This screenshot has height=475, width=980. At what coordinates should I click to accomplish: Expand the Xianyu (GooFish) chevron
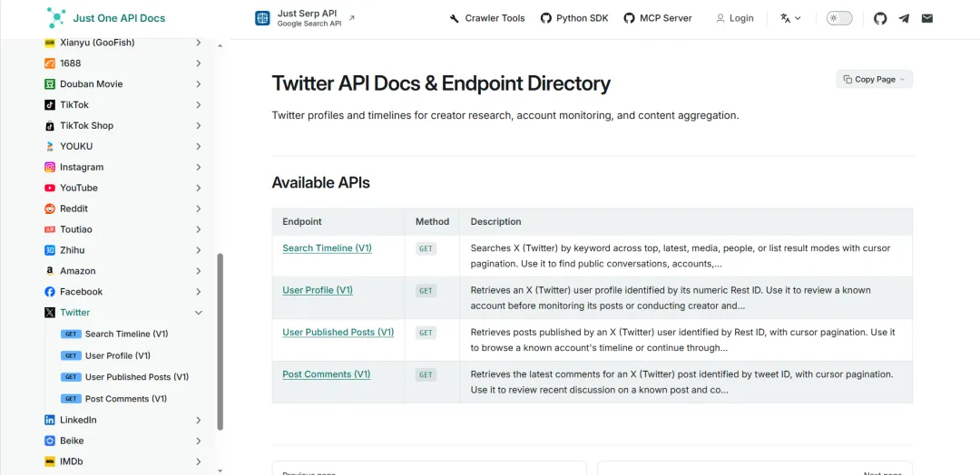[198, 43]
